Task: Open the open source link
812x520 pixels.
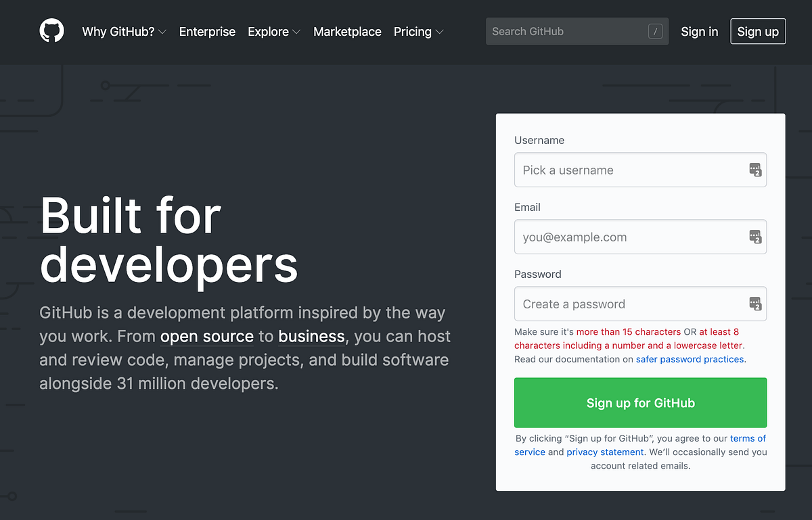Action: click(x=207, y=336)
